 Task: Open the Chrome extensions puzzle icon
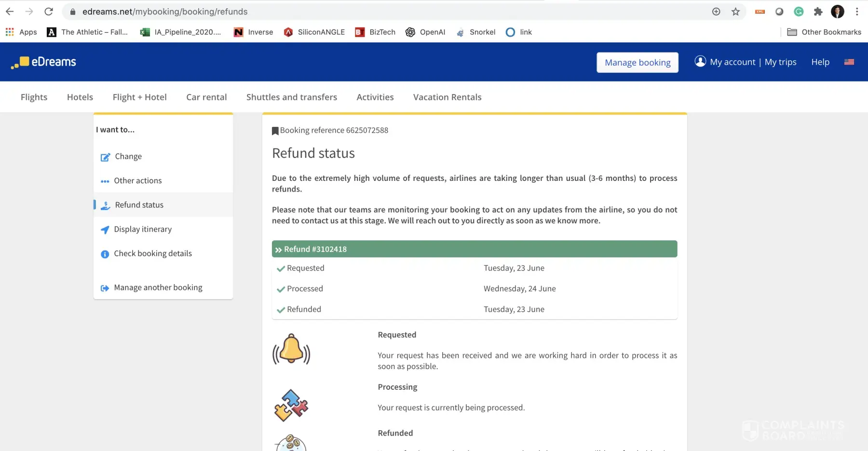click(818, 12)
